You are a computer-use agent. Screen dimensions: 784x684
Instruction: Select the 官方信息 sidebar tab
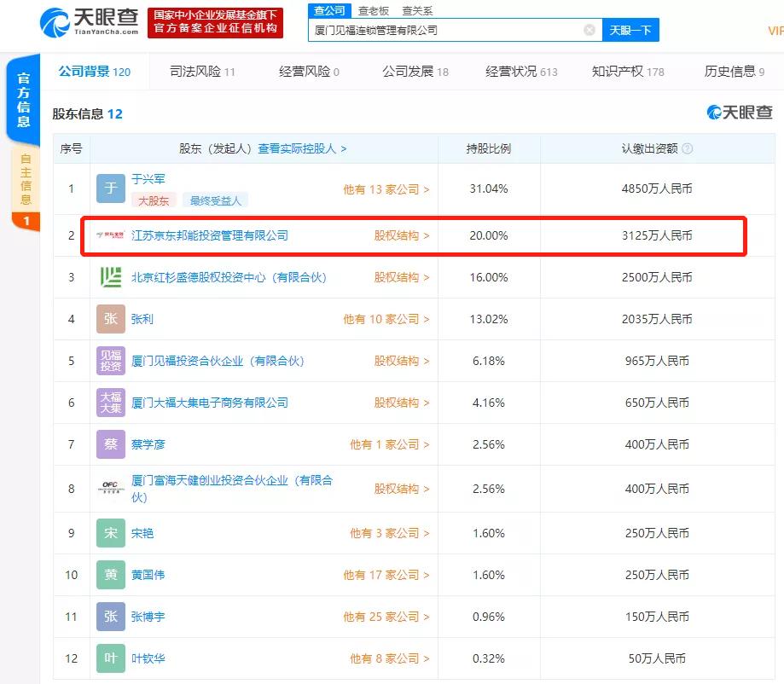(x=22, y=101)
